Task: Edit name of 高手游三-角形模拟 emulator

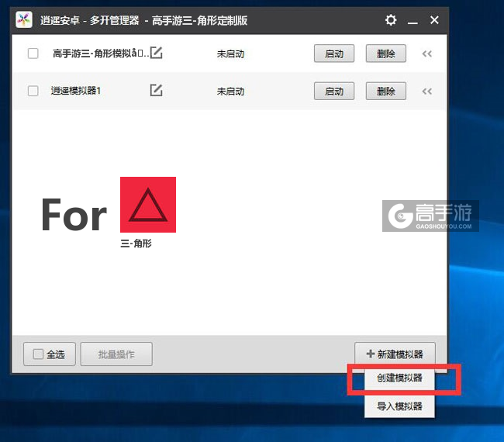Action: [156, 53]
